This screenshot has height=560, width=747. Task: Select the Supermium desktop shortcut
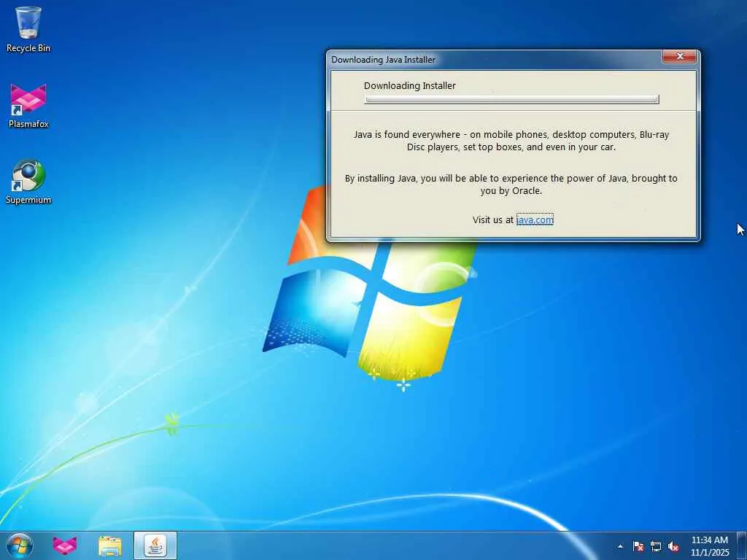[28, 182]
